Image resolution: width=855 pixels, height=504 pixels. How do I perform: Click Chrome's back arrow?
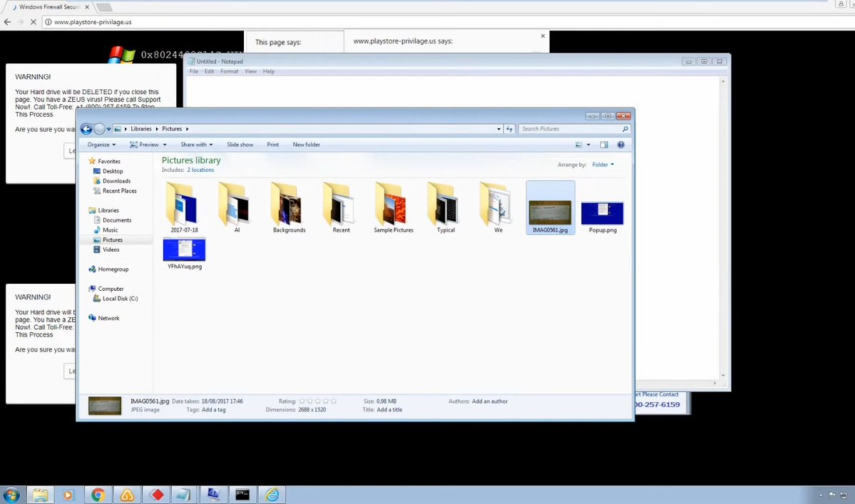7,22
